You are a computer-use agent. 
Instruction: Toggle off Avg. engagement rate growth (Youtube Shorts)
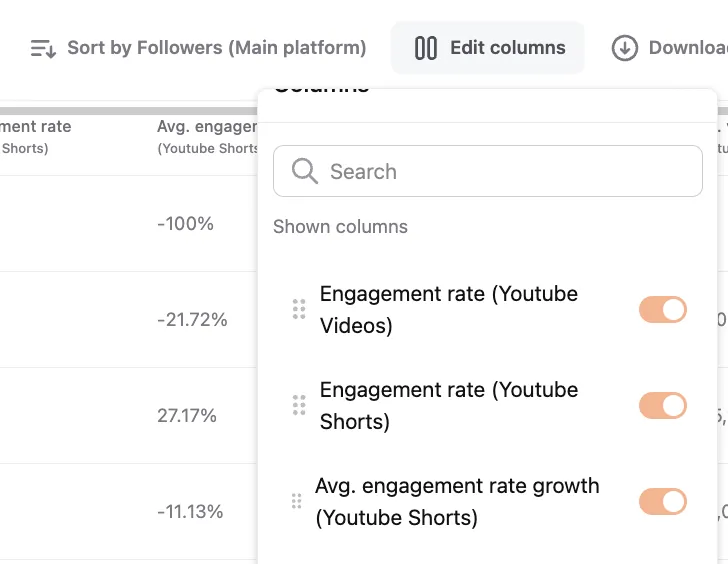(663, 502)
